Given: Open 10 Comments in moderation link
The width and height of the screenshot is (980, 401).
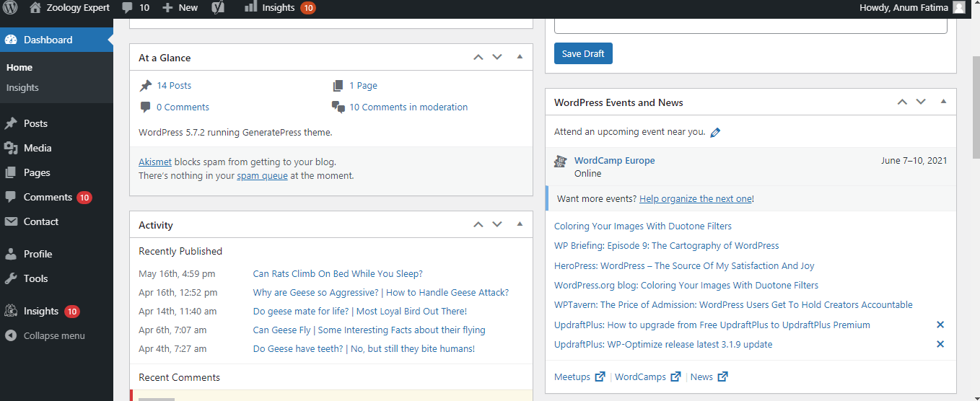Looking at the screenshot, I should coord(408,107).
